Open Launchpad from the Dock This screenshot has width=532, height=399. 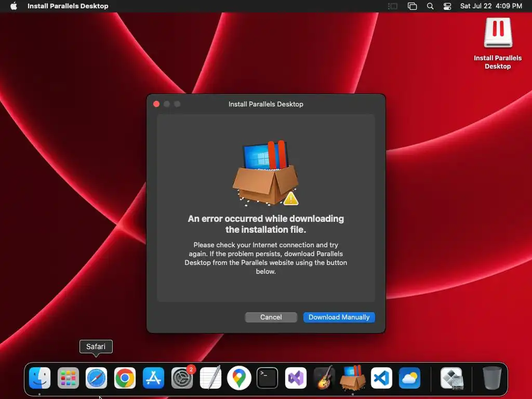(x=68, y=378)
